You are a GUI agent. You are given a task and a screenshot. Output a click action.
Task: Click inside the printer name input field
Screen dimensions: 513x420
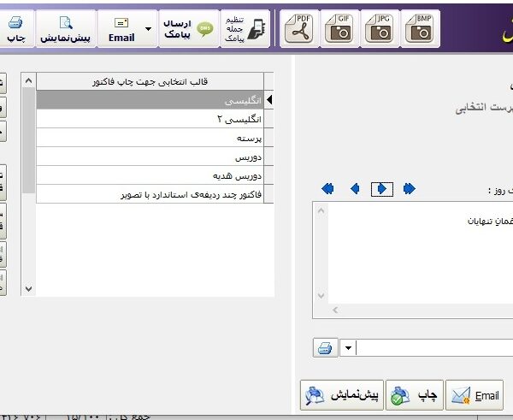[434, 347]
